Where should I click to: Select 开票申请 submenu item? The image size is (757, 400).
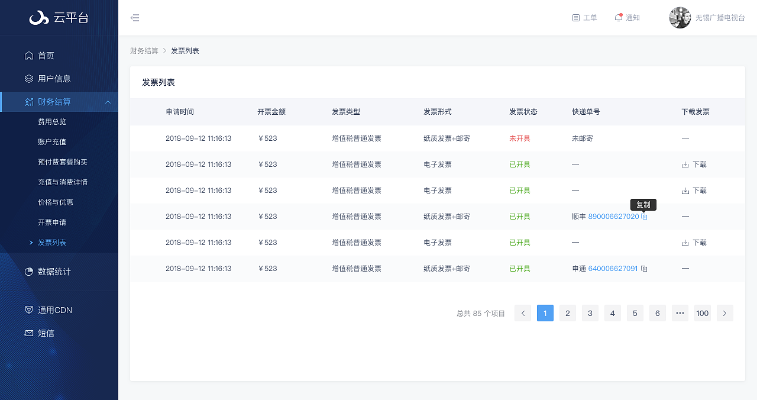(x=53, y=222)
